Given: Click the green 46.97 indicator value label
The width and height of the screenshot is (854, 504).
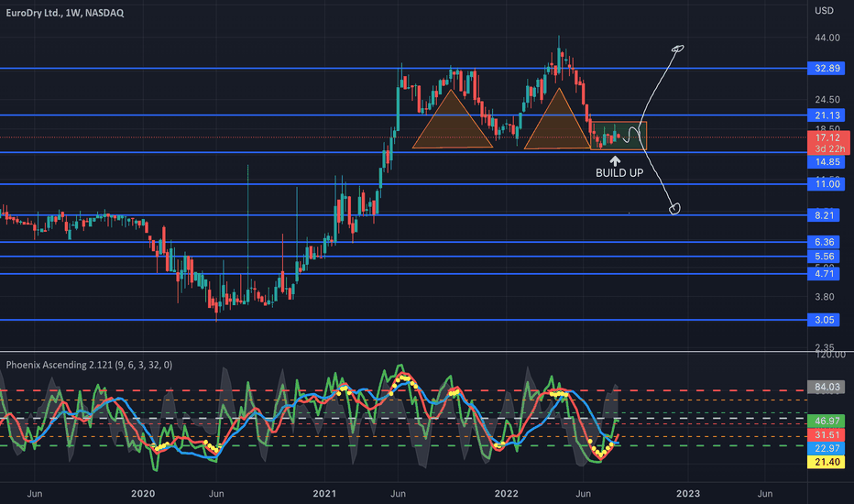Looking at the screenshot, I should (827, 422).
